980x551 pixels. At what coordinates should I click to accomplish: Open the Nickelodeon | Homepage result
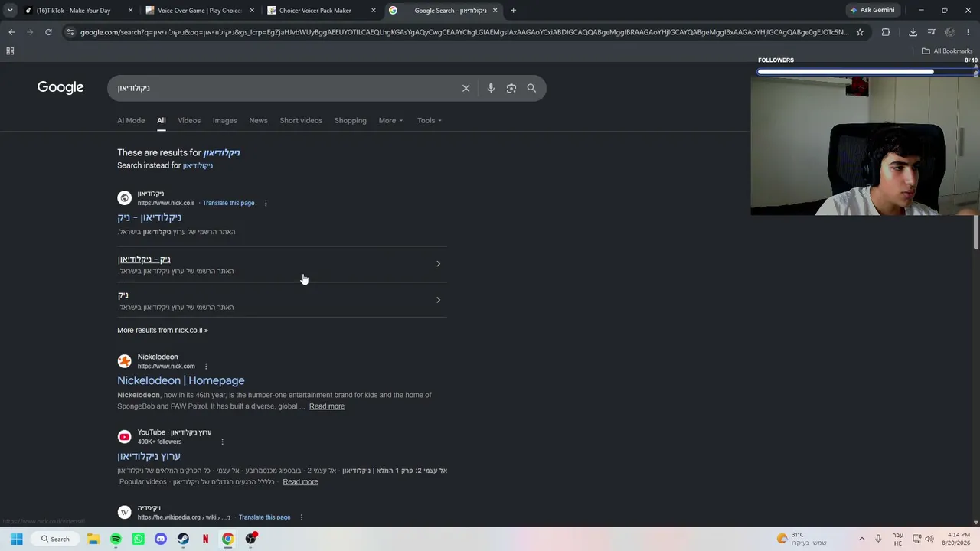click(181, 380)
